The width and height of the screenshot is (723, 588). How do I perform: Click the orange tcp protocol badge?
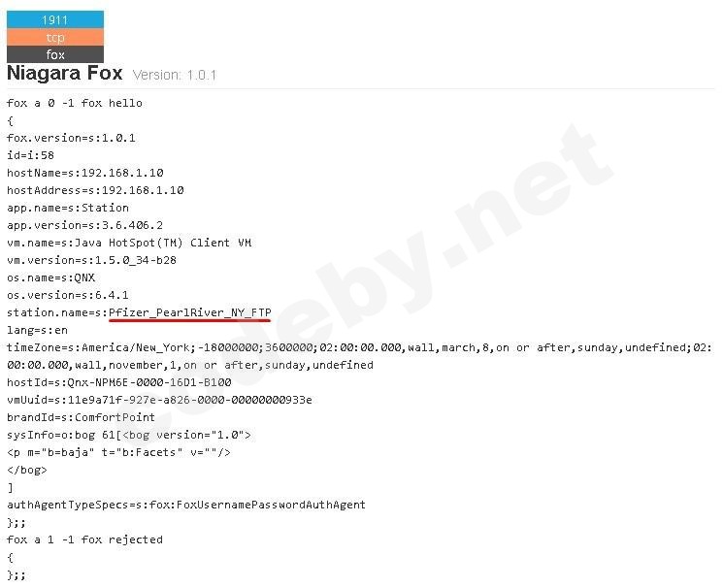(x=55, y=37)
